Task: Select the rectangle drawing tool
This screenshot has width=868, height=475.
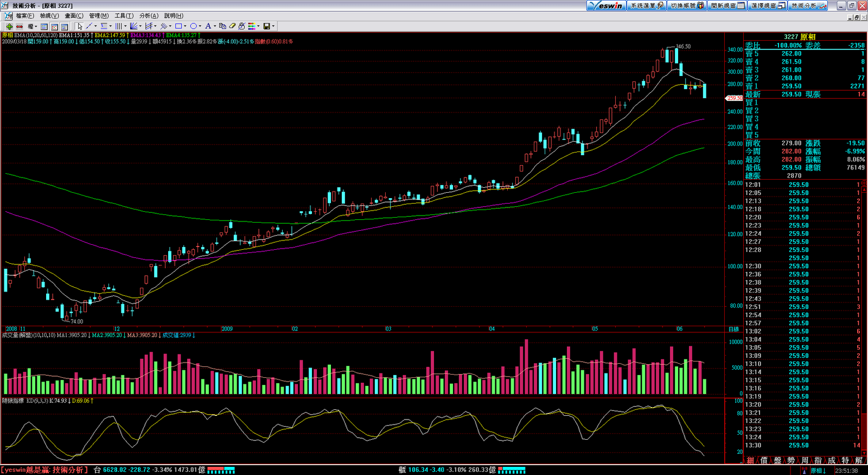Action: tap(178, 26)
